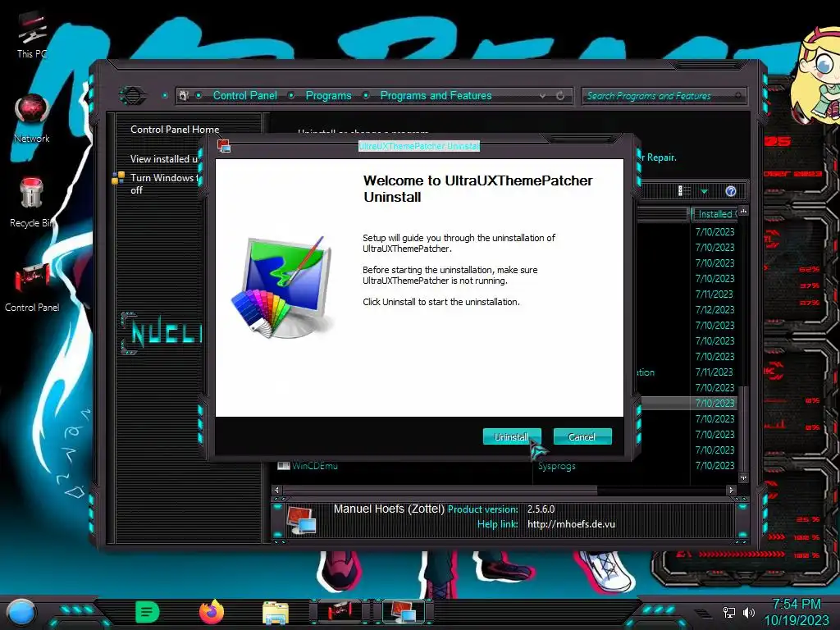Click the scroll down arrow of program list

pyautogui.click(x=743, y=477)
